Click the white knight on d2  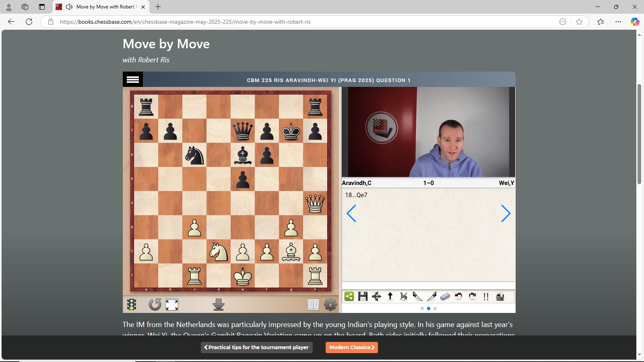click(219, 251)
